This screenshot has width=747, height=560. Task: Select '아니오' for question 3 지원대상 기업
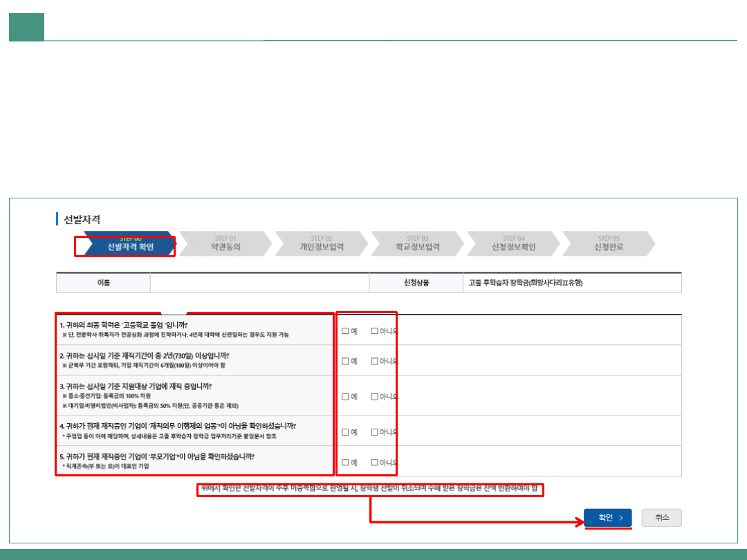tap(374, 396)
